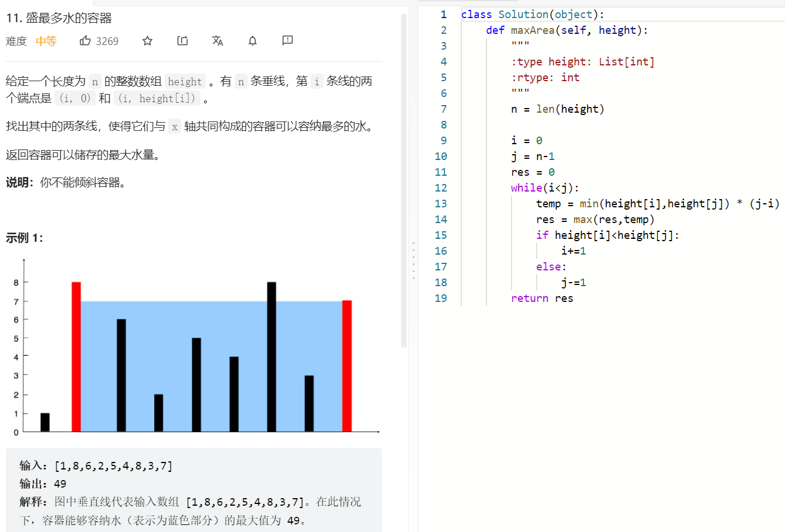The image size is (785, 532).
Task: Click the res = max(res,temp) line
Action: click(x=595, y=220)
